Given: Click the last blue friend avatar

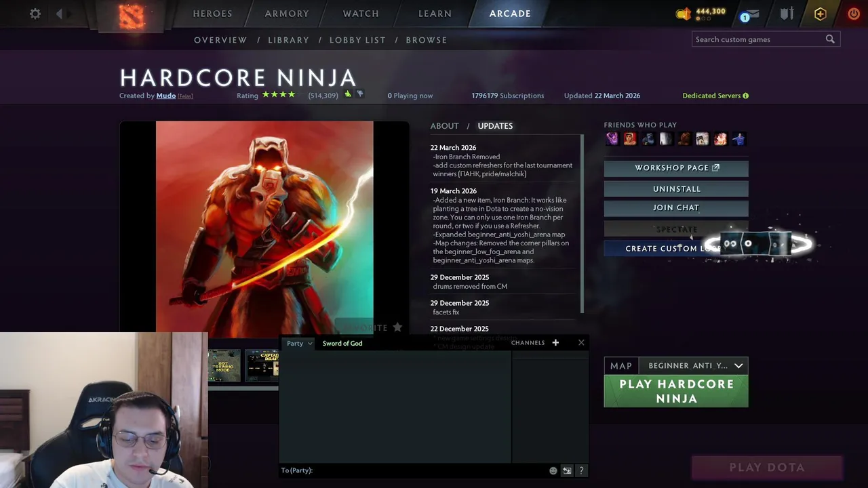Looking at the screenshot, I should [738, 139].
